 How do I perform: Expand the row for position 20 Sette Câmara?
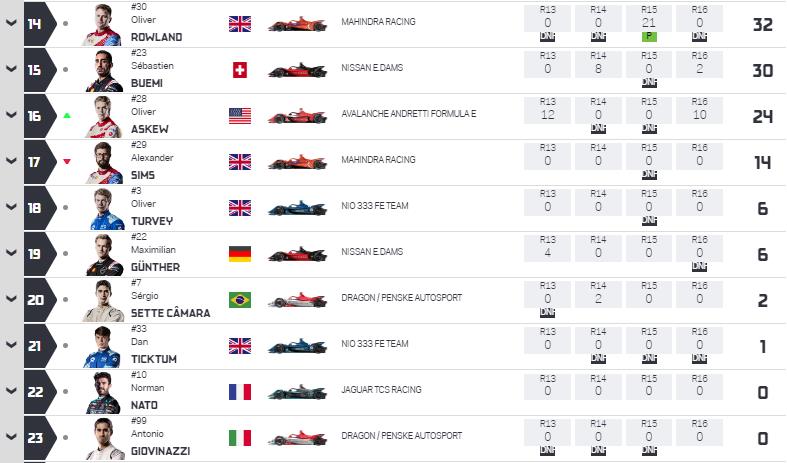coord(11,299)
